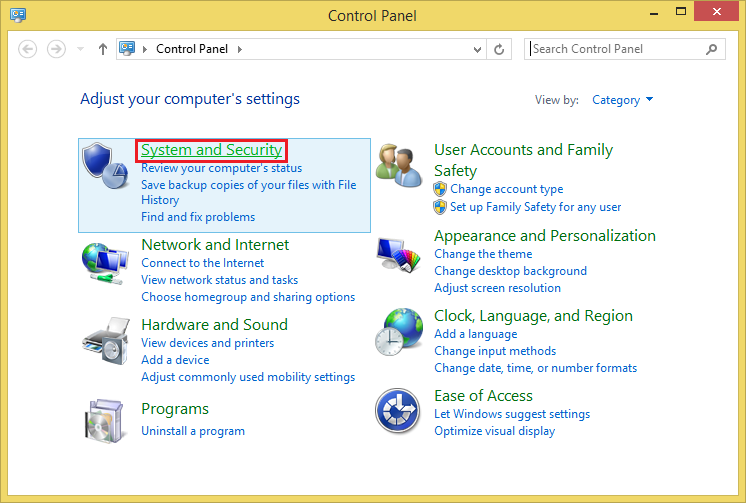
Task: Select Add a device link
Action: coord(175,360)
